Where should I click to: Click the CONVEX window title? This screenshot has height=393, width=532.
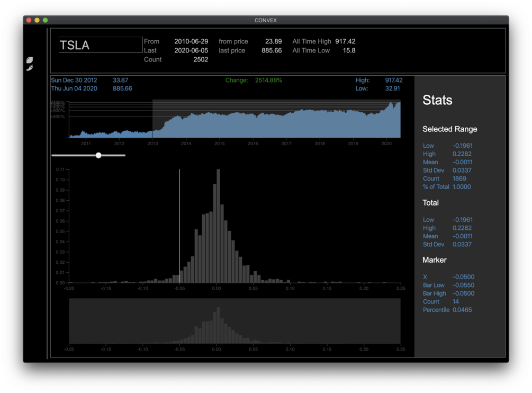point(266,20)
